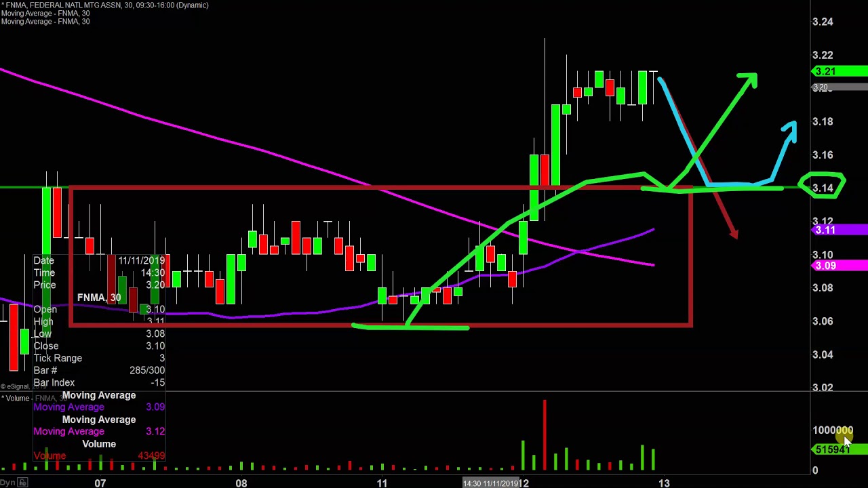
Task: Click the magenta Moving Average 3.12 value row
Action: pyautogui.click(x=99, y=432)
